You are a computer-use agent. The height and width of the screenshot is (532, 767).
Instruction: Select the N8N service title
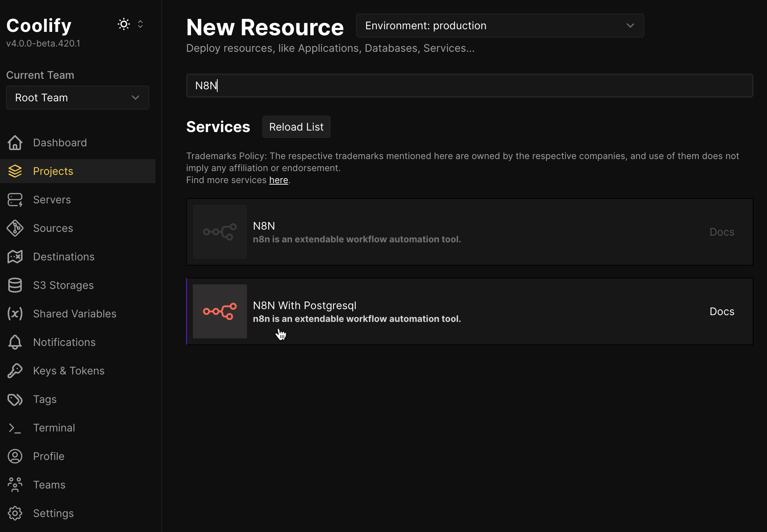pyautogui.click(x=264, y=226)
